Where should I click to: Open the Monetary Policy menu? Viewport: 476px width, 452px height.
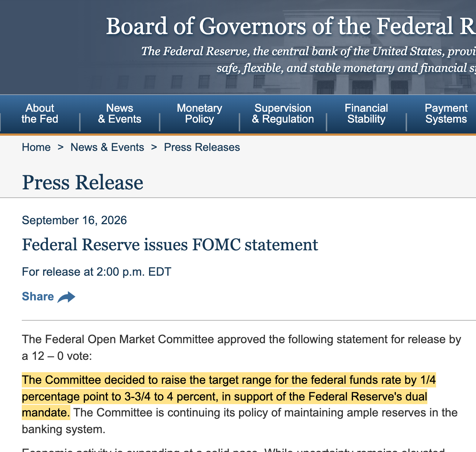(200, 114)
